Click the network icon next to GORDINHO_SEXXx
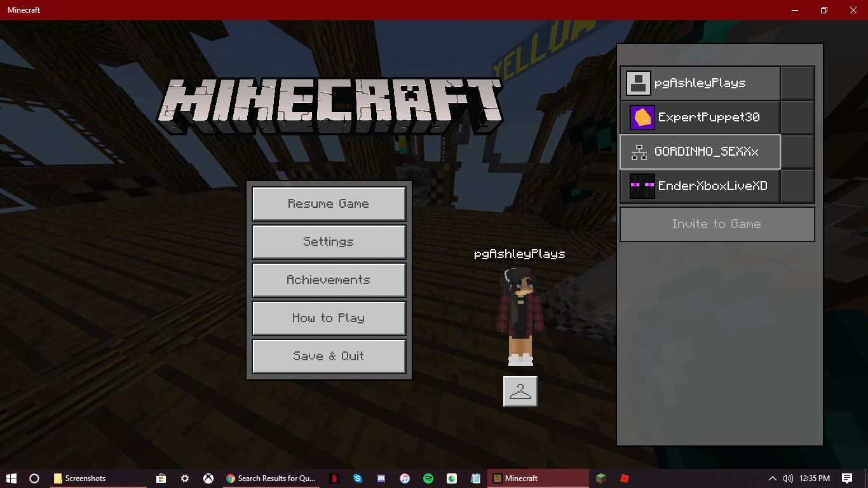This screenshot has width=868, height=488. click(x=639, y=152)
